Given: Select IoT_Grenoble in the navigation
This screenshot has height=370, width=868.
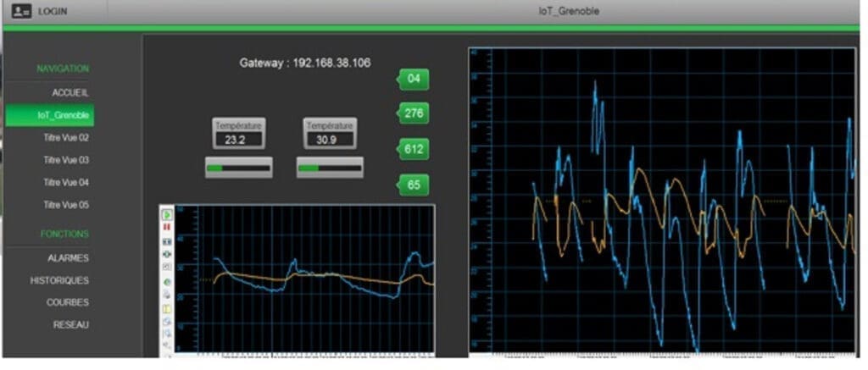Looking at the screenshot, I should [x=64, y=114].
